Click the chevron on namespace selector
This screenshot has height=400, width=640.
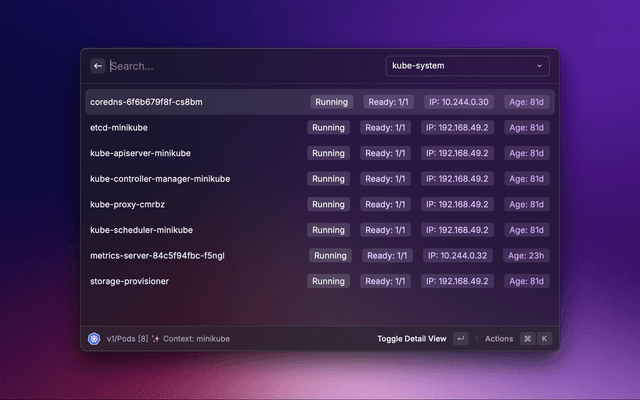click(540, 66)
